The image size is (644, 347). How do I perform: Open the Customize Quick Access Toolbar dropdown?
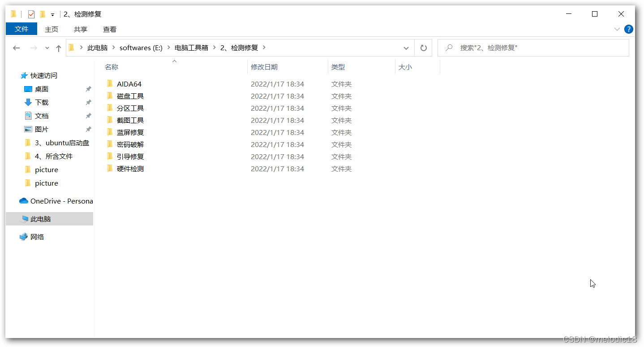pos(52,14)
